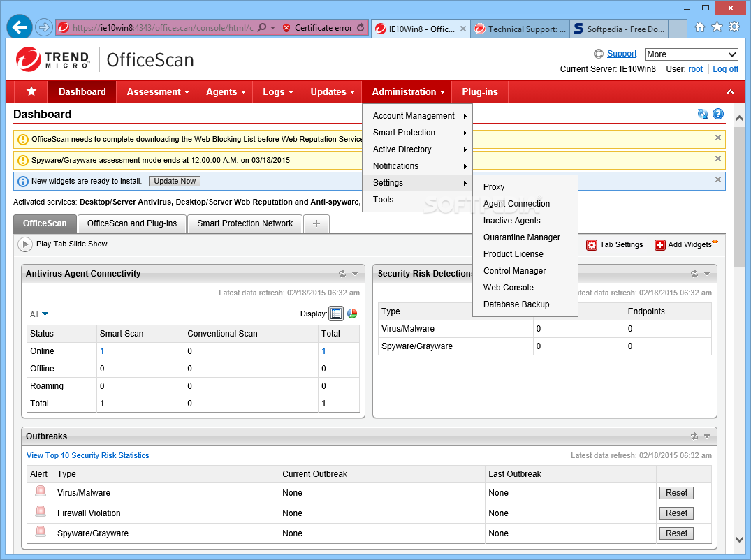751x560 pixels.
Task: Expand the Logs menu
Action: [x=278, y=92]
